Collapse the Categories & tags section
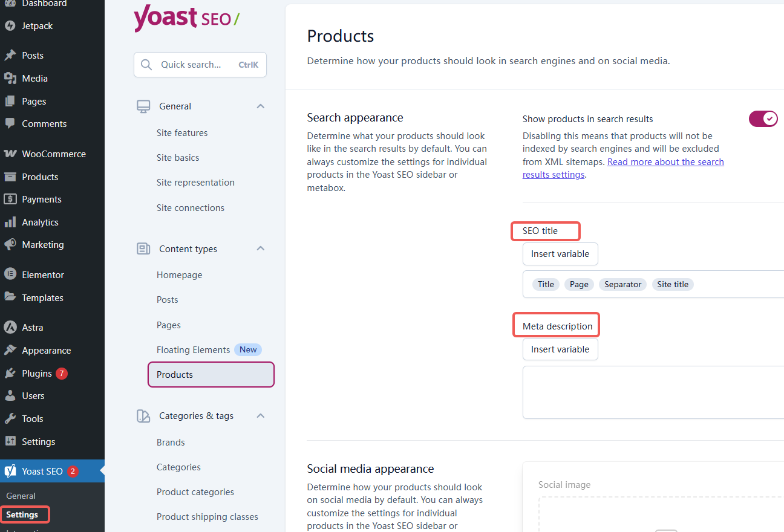The height and width of the screenshot is (532, 784). pos(260,415)
